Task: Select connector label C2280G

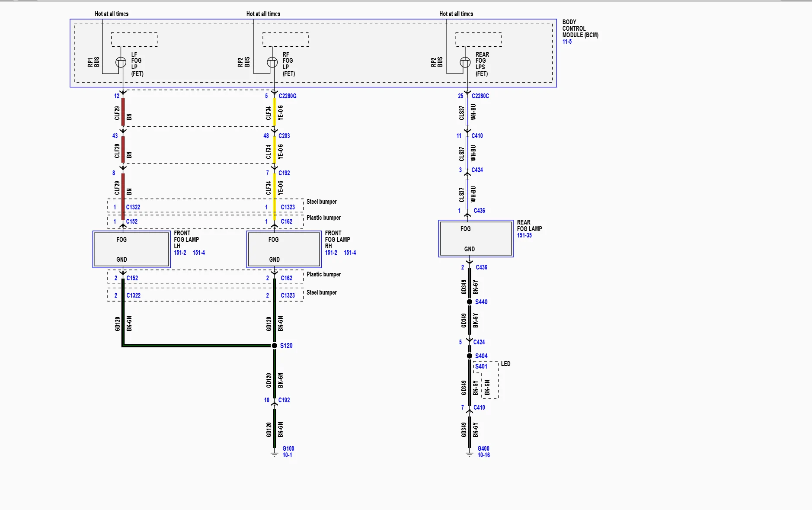Action: tap(288, 96)
